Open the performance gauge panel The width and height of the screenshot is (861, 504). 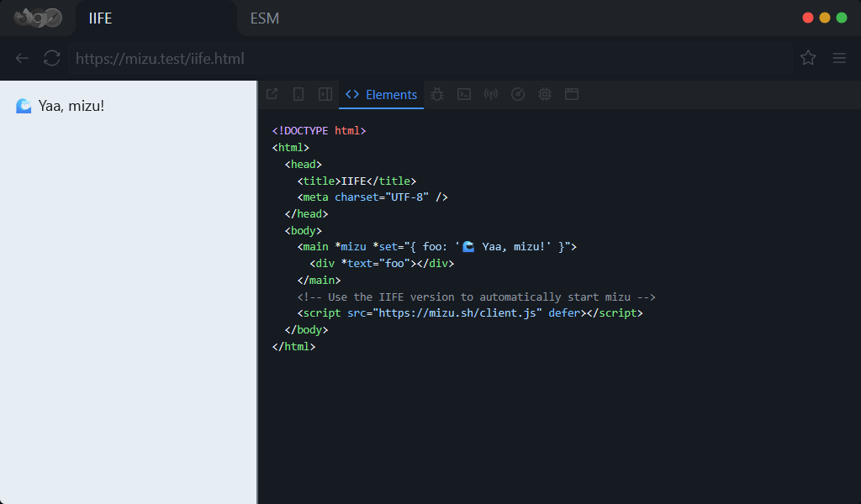tap(518, 94)
